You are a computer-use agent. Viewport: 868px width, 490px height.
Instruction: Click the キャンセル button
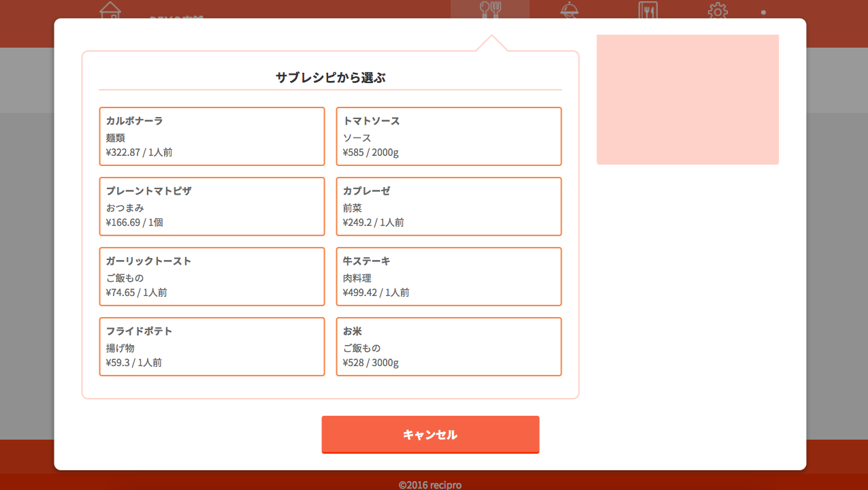[430, 434]
